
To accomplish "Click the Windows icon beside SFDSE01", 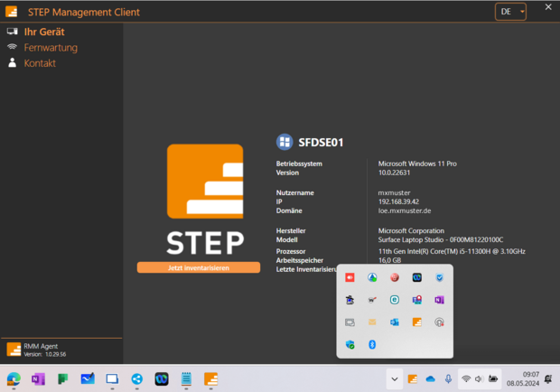I will click(285, 142).
